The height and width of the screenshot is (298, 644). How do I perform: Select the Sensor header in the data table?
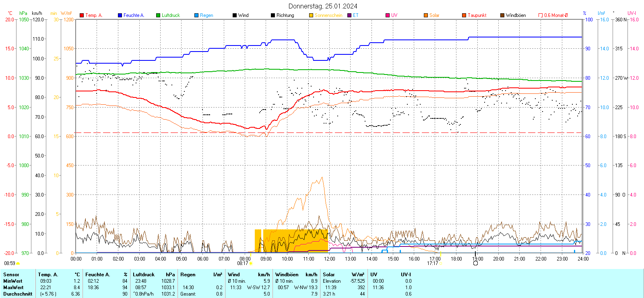point(11,275)
